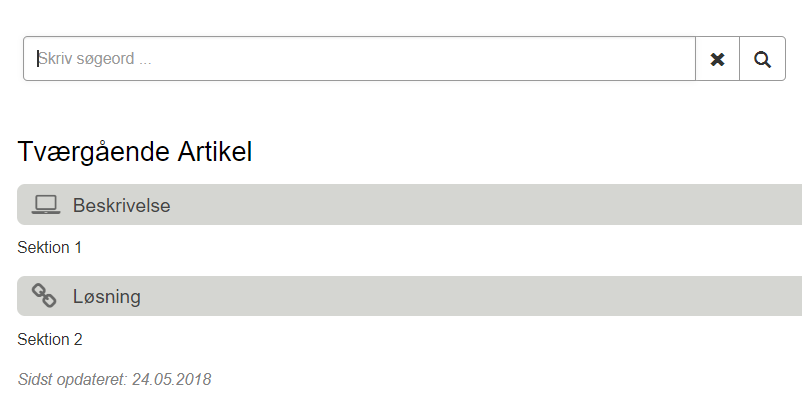The height and width of the screenshot is (413, 802).
Task: Click the "Sidst opdateret: 24.05.2018" line
Action: (x=114, y=379)
